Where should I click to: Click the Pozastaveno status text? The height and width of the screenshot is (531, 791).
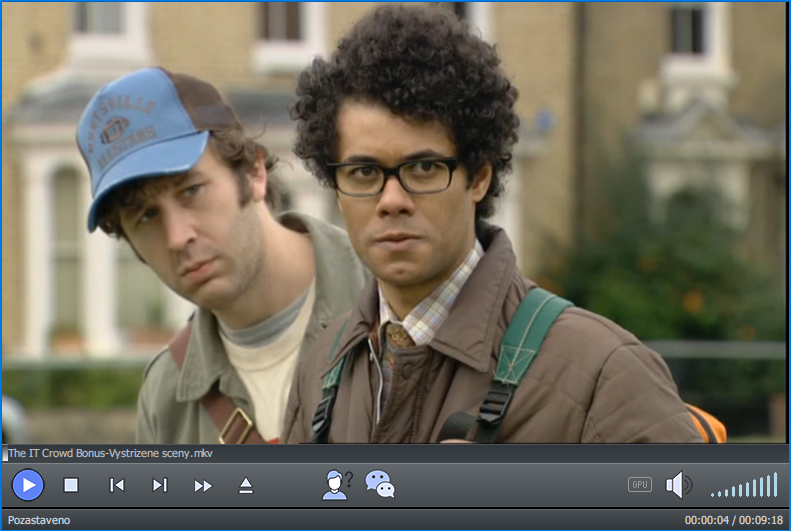coord(39,520)
